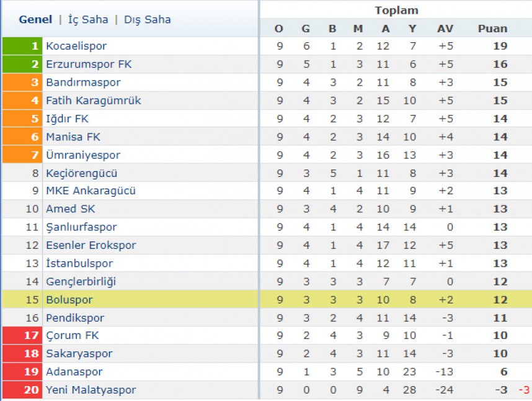Select Iğdır FK in the standings

67,119
